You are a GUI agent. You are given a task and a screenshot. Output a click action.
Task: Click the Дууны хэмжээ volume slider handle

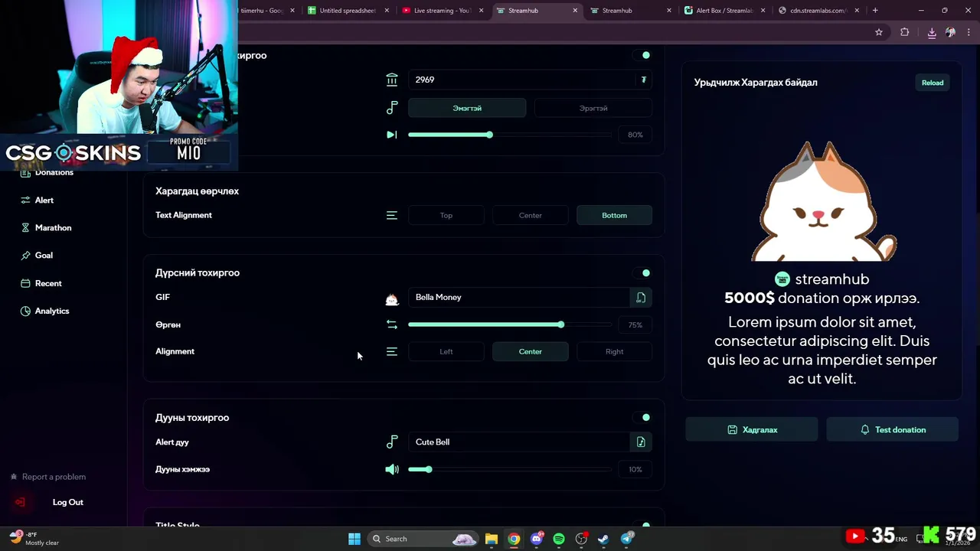[429, 469]
